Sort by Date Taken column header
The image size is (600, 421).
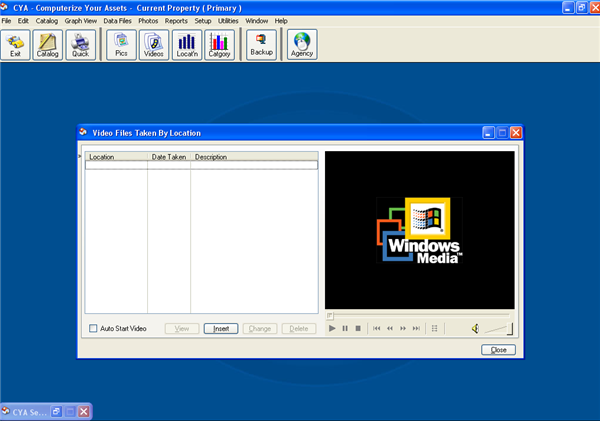tap(169, 157)
